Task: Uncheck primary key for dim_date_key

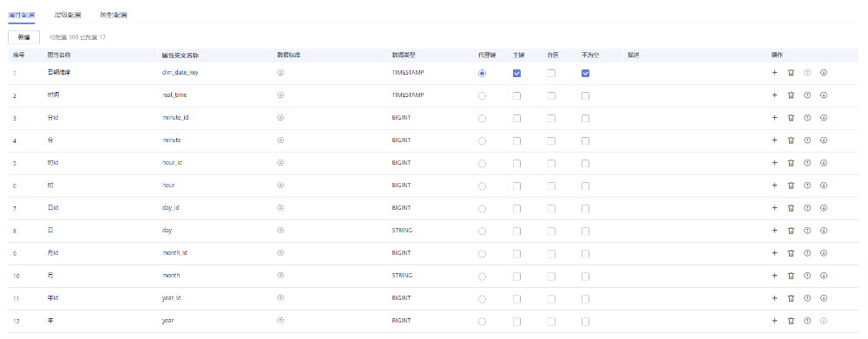Action: 517,73
